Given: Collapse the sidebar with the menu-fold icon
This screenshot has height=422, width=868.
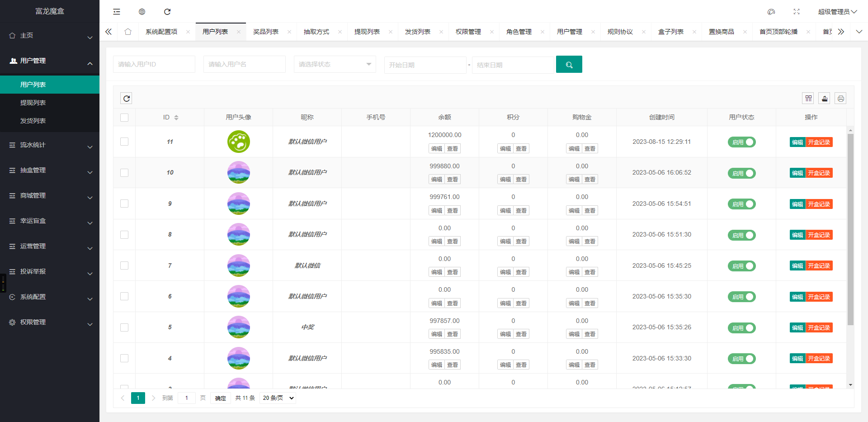Looking at the screenshot, I should tap(117, 12).
